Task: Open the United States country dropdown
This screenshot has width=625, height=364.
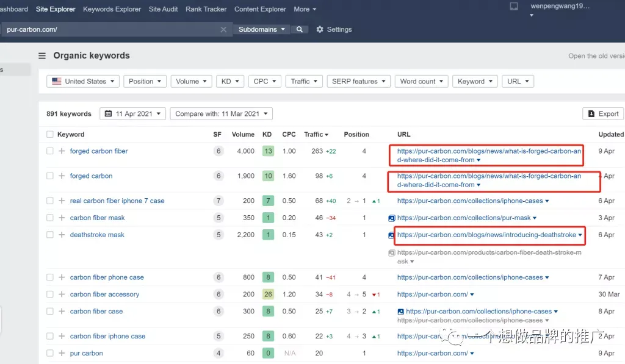Action: (83, 81)
